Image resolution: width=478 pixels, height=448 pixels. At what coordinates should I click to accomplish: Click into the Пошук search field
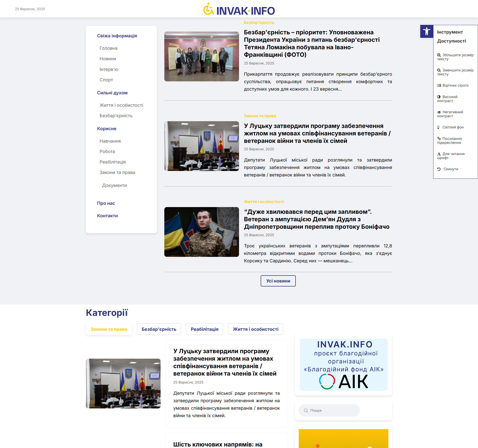coord(329,410)
